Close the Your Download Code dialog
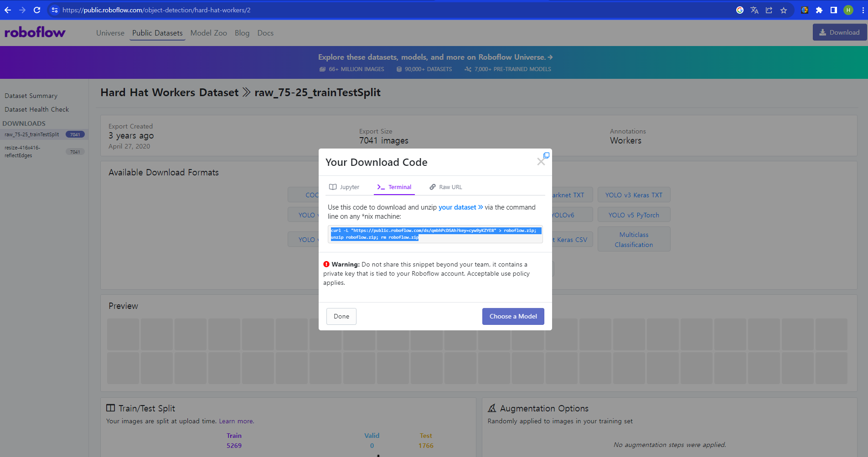The image size is (868, 457). point(541,162)
